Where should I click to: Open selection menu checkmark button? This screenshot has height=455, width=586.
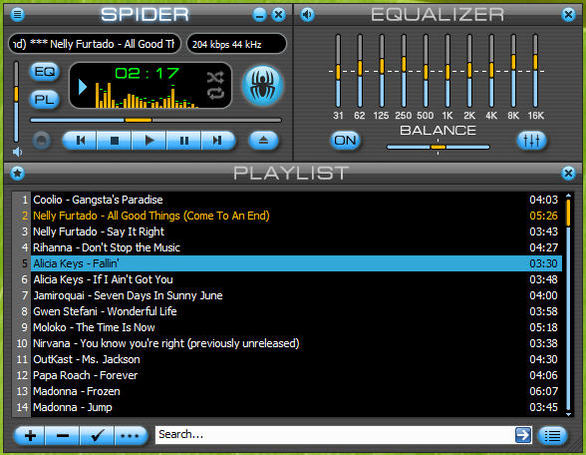[x=97, y=436]
